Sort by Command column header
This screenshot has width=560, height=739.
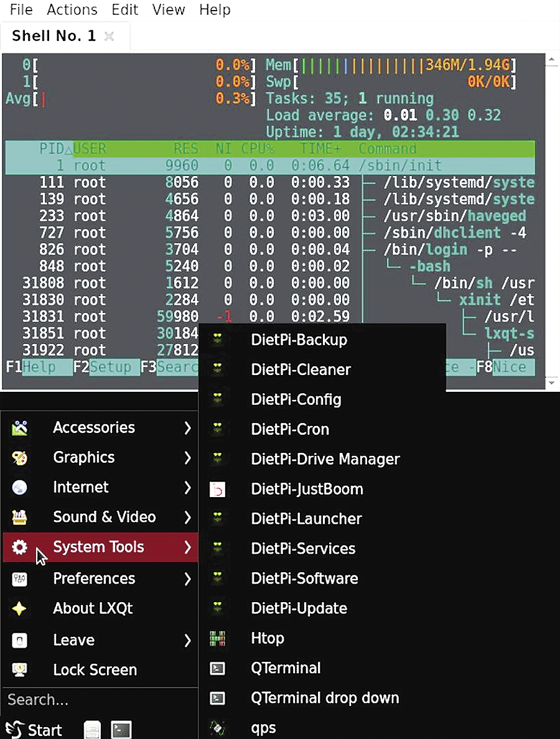tap(388, 149)
